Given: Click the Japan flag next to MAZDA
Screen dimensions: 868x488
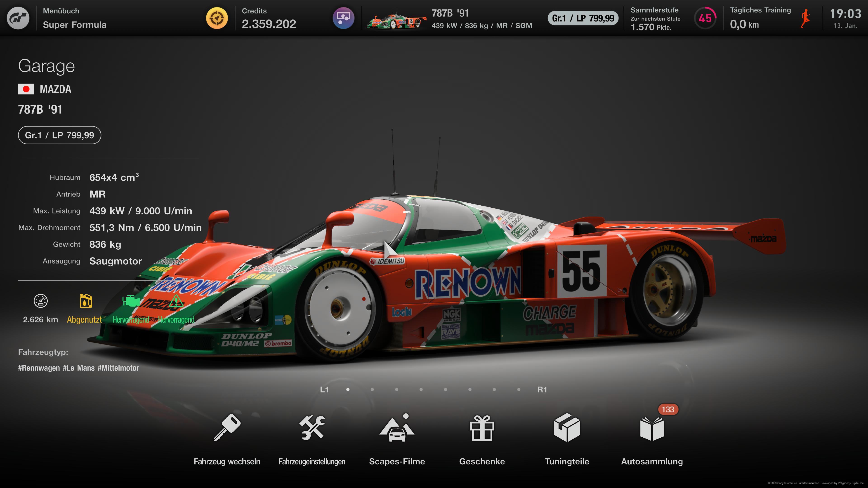Looking at the screenshot, I should click(26, 89).
